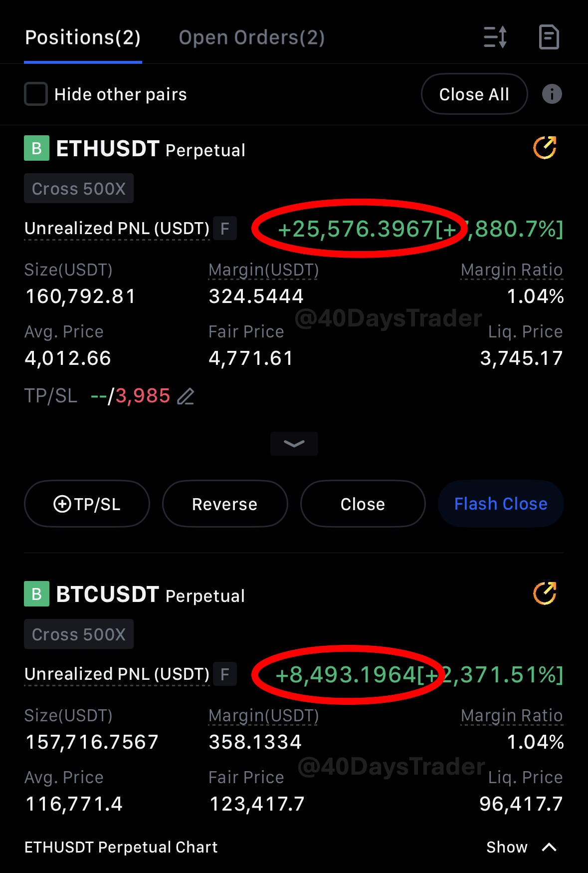Open the ETHUSDT Cross 500X leverage selector

(x=79, y=189)
